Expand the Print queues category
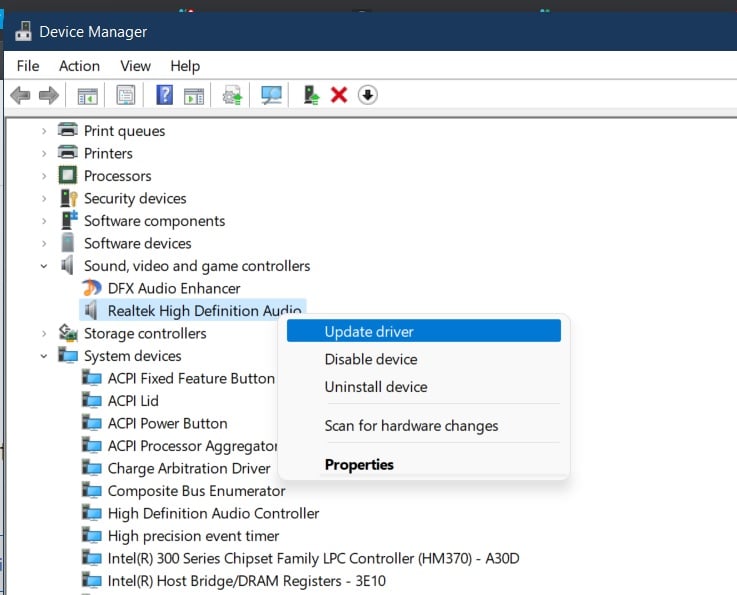The image size is (737, 595). click(x=44, y=131)
